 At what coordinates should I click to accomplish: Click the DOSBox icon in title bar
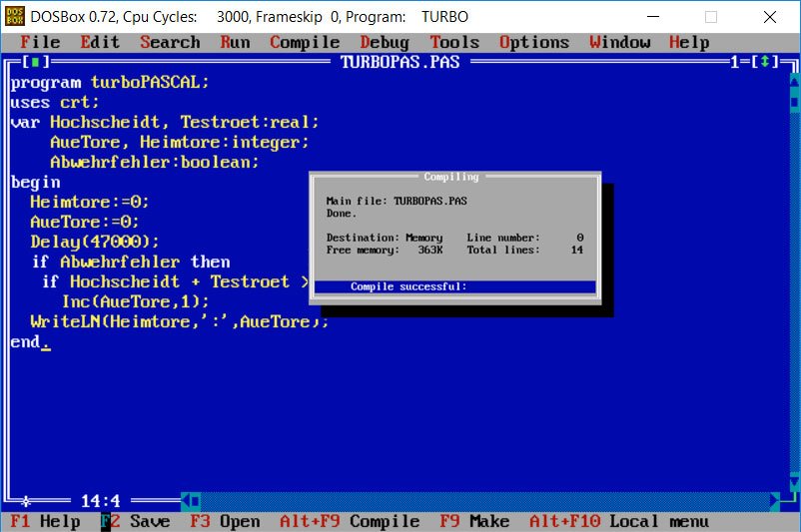tap(14, 16)
